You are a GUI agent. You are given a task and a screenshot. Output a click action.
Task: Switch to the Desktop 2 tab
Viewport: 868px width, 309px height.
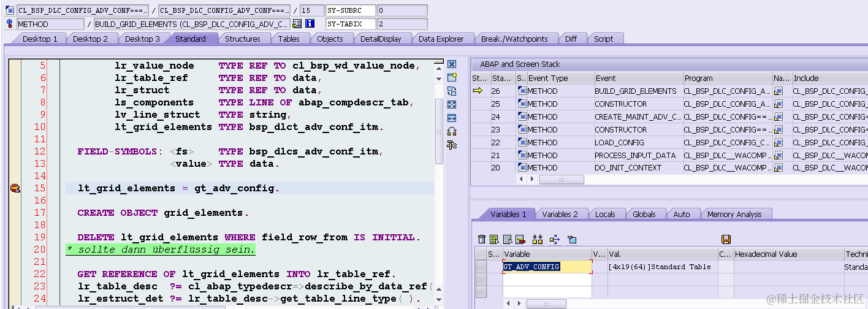click(x=91, y=39)
